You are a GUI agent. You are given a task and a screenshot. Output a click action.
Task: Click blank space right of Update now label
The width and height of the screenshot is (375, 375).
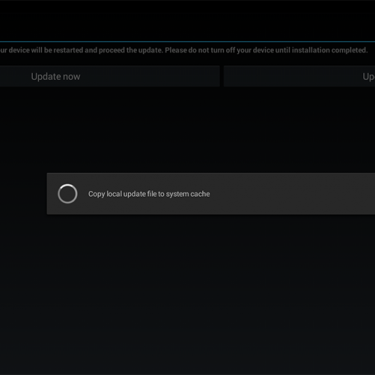150,76
